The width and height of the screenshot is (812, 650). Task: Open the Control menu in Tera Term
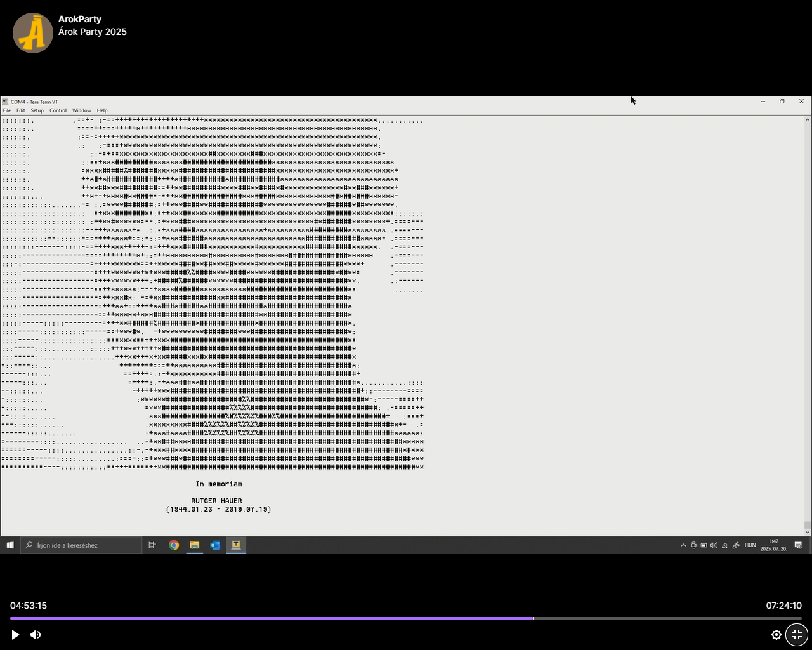pyautogui.click(x=58, y=110)
